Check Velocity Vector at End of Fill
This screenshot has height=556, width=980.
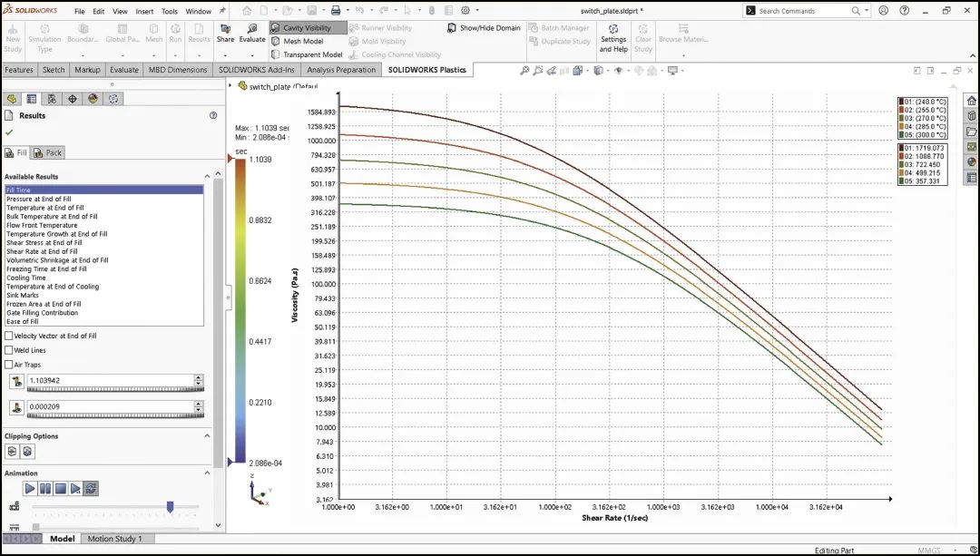tap(9, 336)
